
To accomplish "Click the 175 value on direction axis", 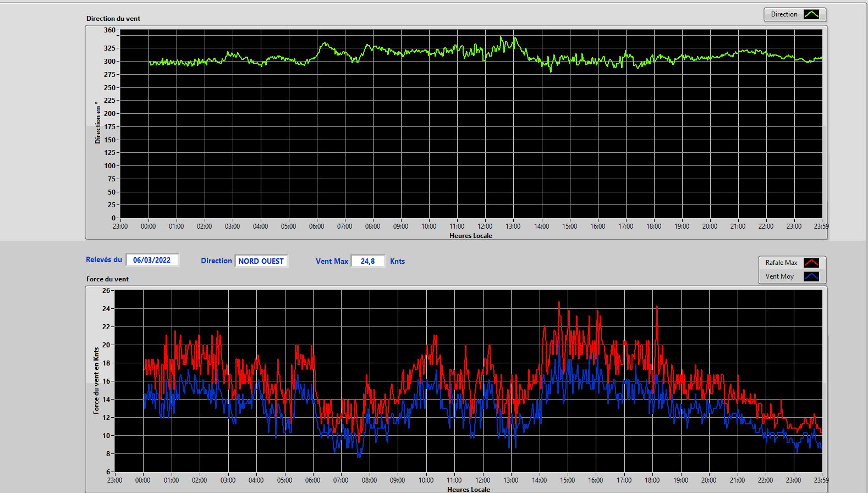I will pyautogui.click(x=109, y=126).
